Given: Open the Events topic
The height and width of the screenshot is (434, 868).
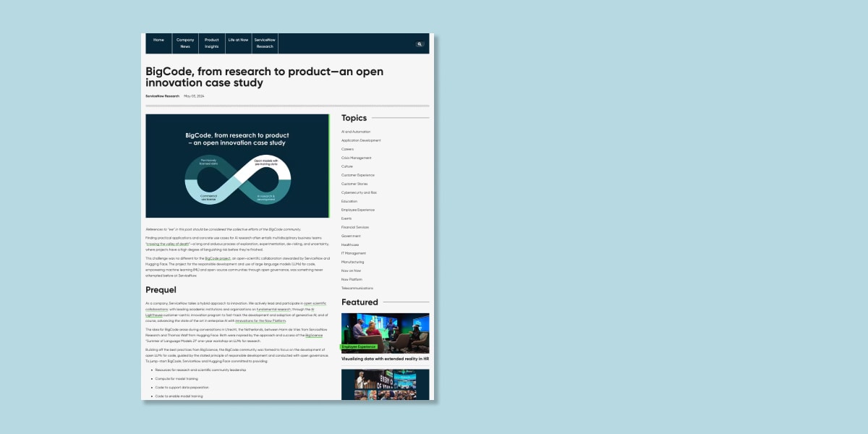Looking at the screenshot, I should 346,218.
